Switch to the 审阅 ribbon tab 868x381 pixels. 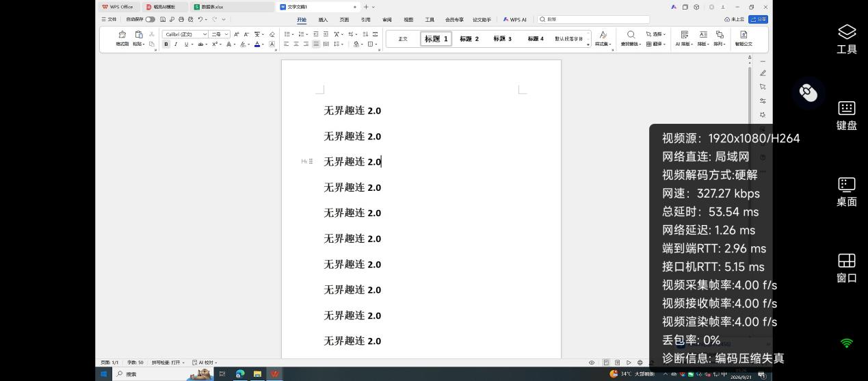(x=387, y=20)
